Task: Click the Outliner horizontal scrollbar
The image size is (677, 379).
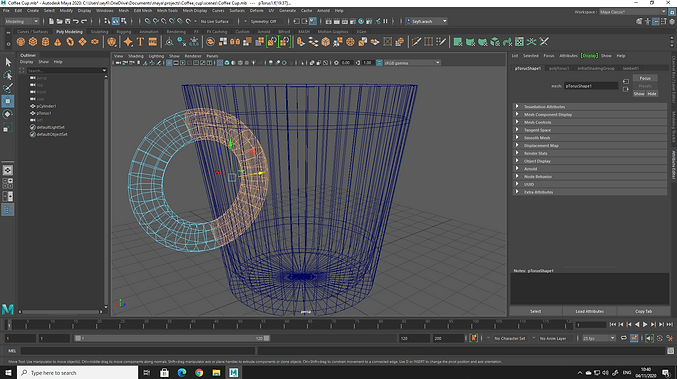Action: (60, 311)
